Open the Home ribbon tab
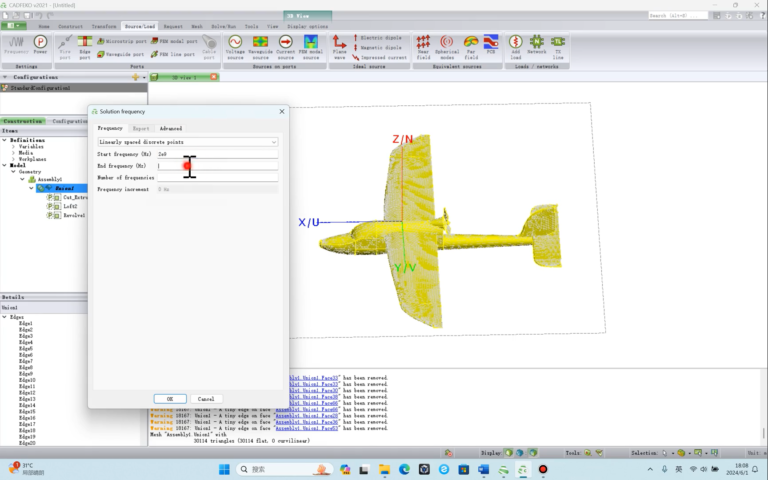768x480 pixels. pyautogui.click(x=44, y=26)
